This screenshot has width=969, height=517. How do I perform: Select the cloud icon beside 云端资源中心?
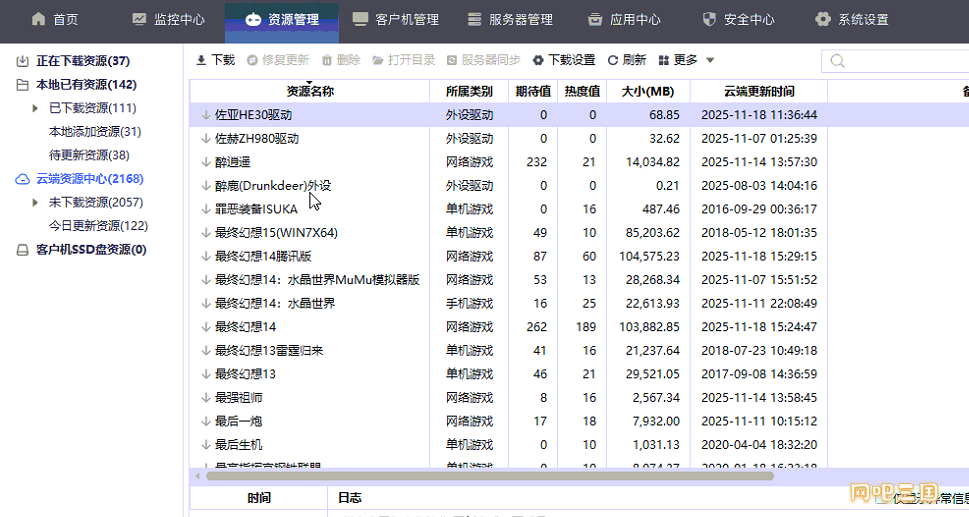click(22, 179)
